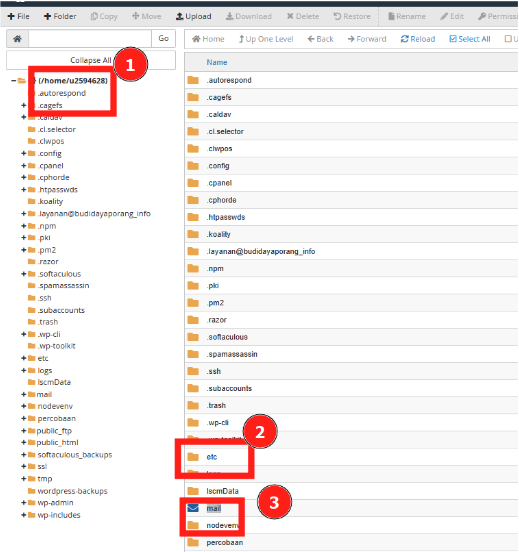Expand wp-admin in the folder tree
Image resolution: width=519 pixels, height=552 pixels.
(24, 503)
